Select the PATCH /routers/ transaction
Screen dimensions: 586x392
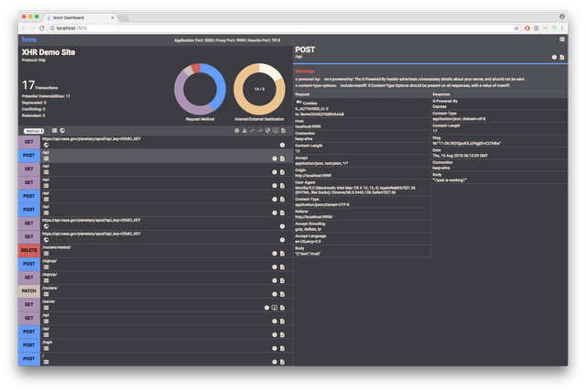156,291
